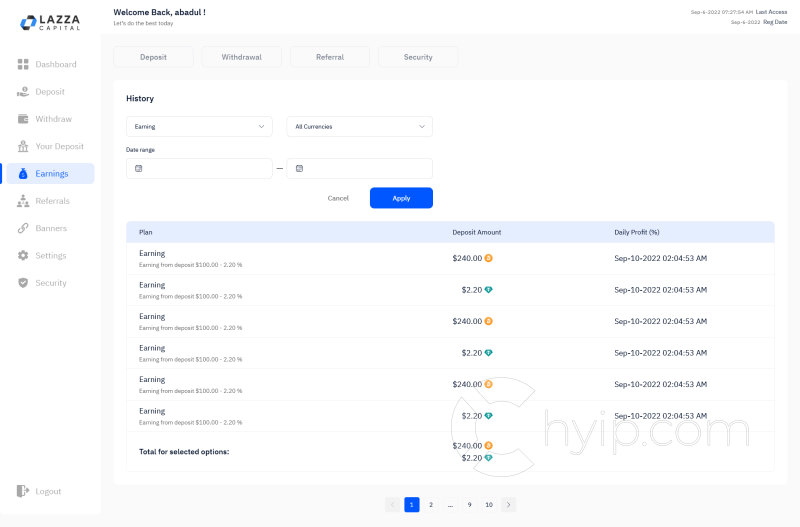This screenshot has width=800, height=527.
Task: Click the Cancel button
Action: coord(338,198)
